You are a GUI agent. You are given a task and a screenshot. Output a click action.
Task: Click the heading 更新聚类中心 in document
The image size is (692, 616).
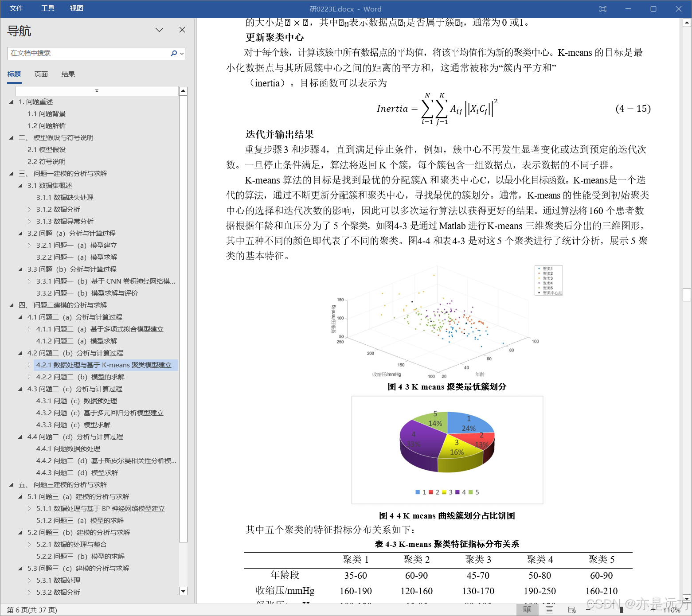(x=275, y=38)
